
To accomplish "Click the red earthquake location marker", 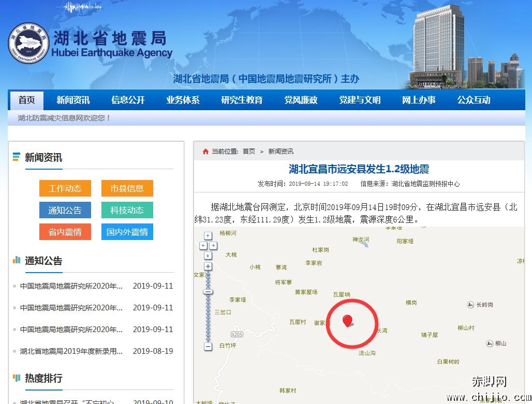I will tap(348, 321).
